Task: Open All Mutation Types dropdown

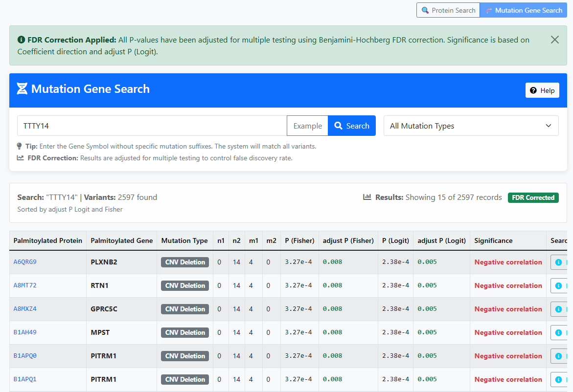Action: point(471,126)
